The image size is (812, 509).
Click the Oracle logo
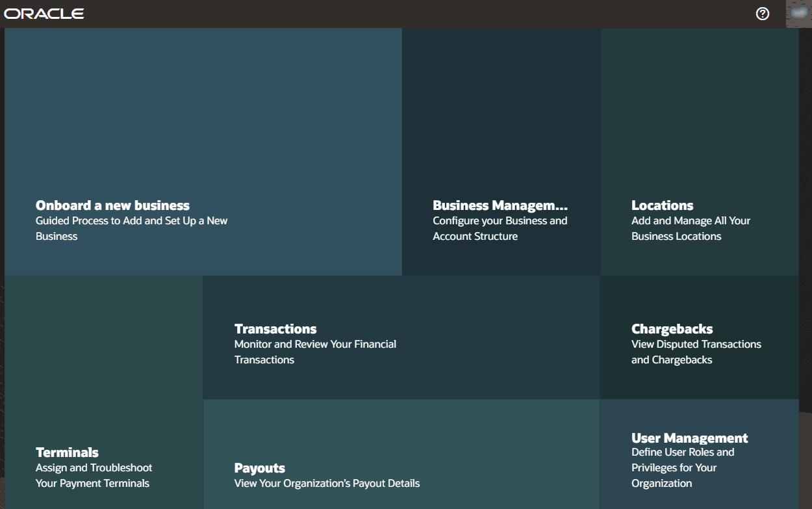[x=44, y=12]
